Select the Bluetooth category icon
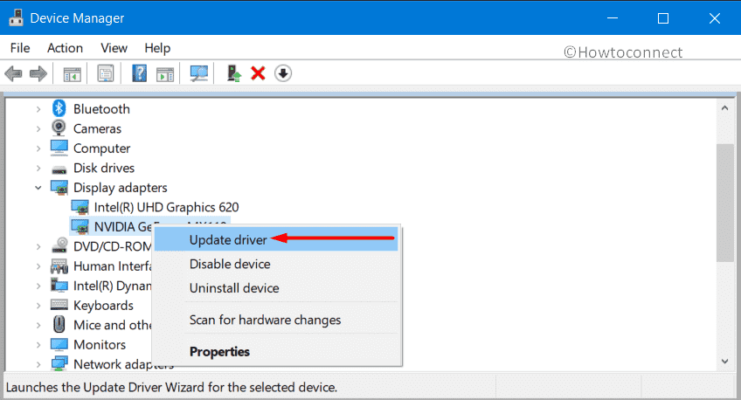The height and width of the screenshot is (400, 741). point(59,108)
